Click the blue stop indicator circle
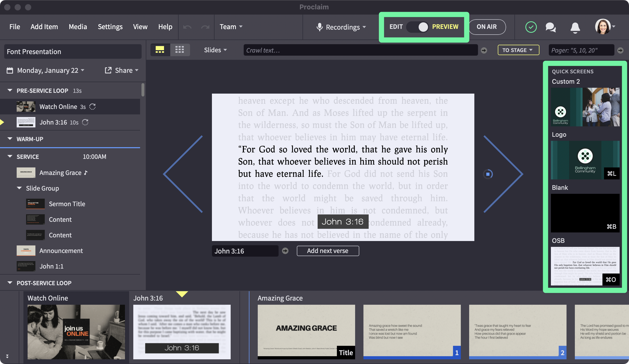629x364 pixels. click(488, 174)
